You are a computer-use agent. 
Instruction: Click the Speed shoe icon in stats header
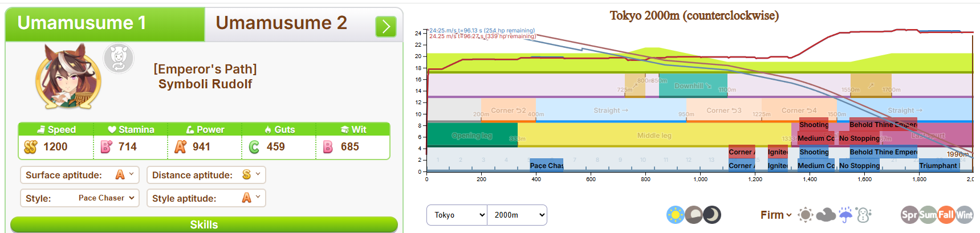pos(41,129)
